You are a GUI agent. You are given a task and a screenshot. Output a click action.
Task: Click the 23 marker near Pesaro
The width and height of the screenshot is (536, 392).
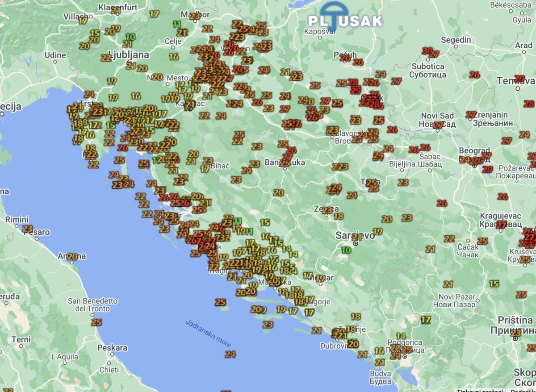28,229
